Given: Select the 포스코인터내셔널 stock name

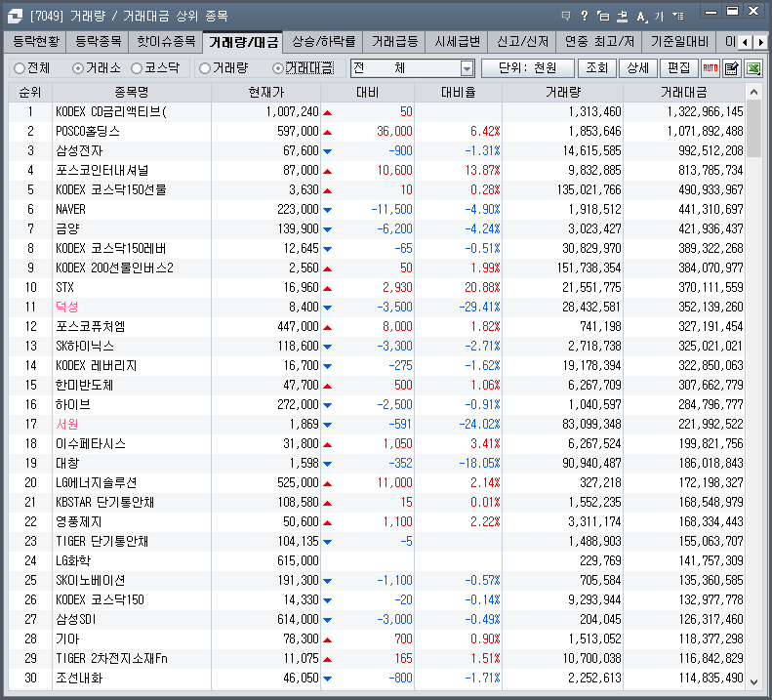Looking at the screenshot, I should (x=102, y=171).
